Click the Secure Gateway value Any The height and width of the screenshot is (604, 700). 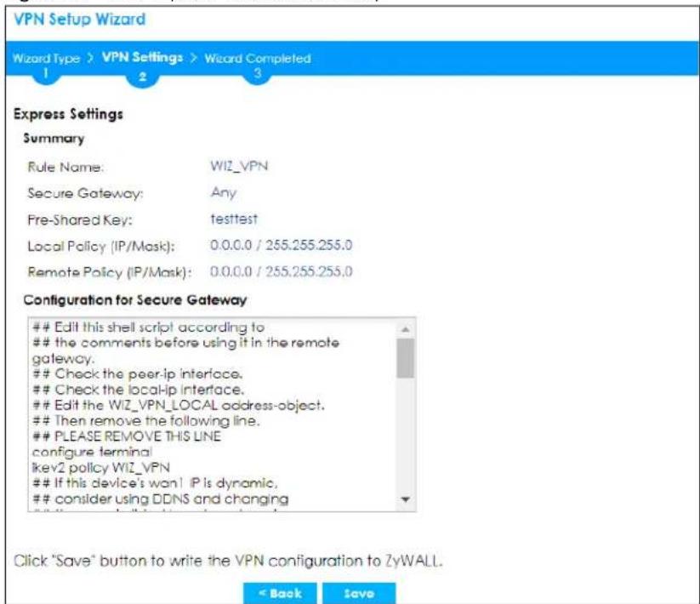[x=223, y=193]
